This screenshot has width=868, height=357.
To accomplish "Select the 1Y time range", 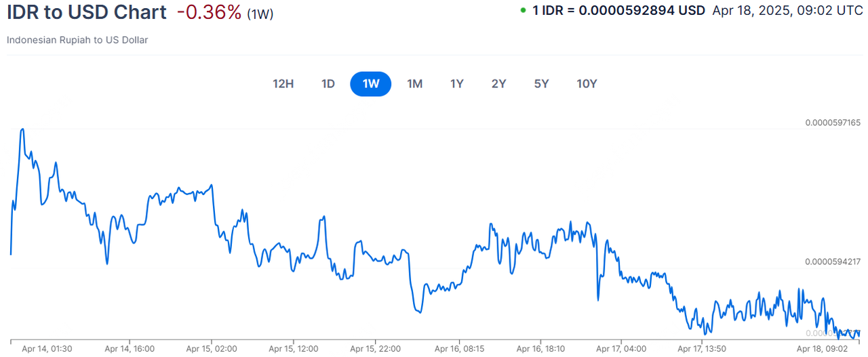I will tap(457, 84).
